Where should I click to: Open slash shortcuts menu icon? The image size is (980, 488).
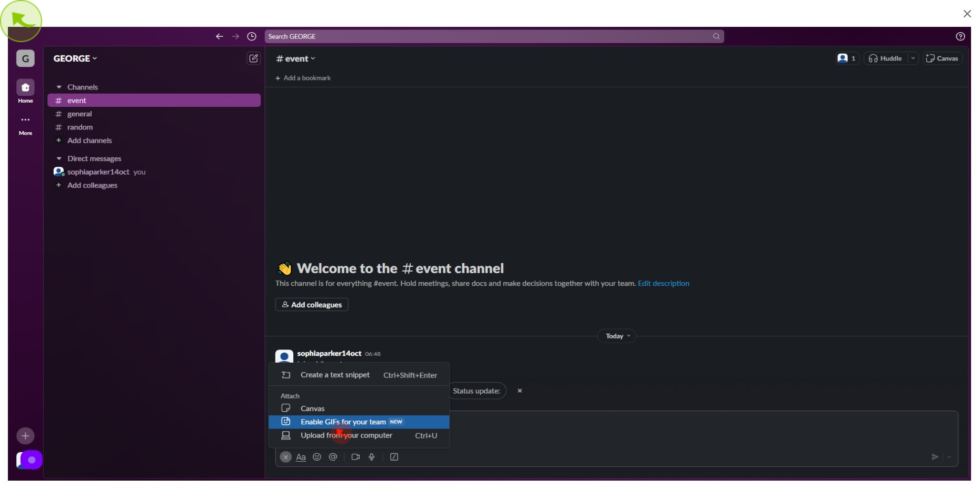tap(394, 457)
